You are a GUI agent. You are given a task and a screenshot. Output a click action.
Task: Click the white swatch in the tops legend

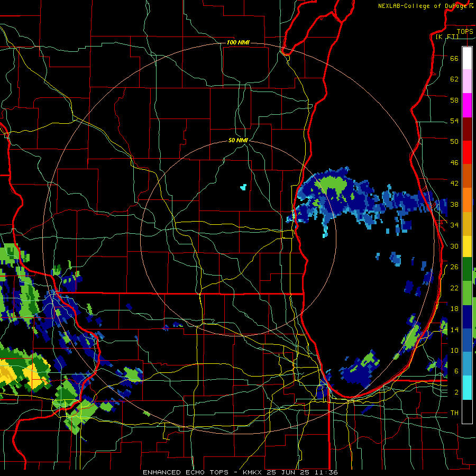coord(467,58)
